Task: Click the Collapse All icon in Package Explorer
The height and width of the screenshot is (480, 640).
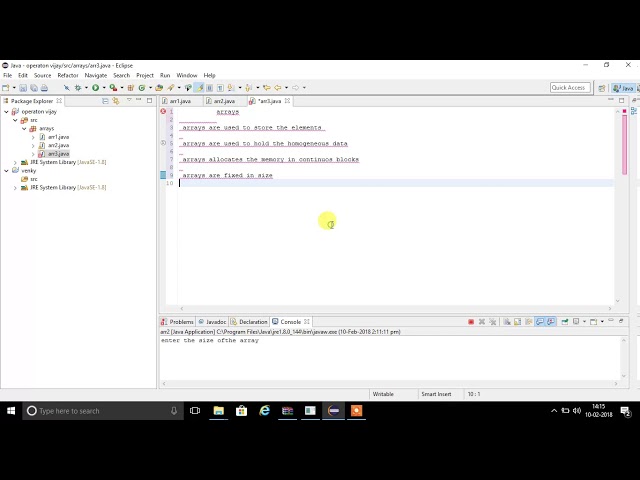Action: [x=105, y=101]
